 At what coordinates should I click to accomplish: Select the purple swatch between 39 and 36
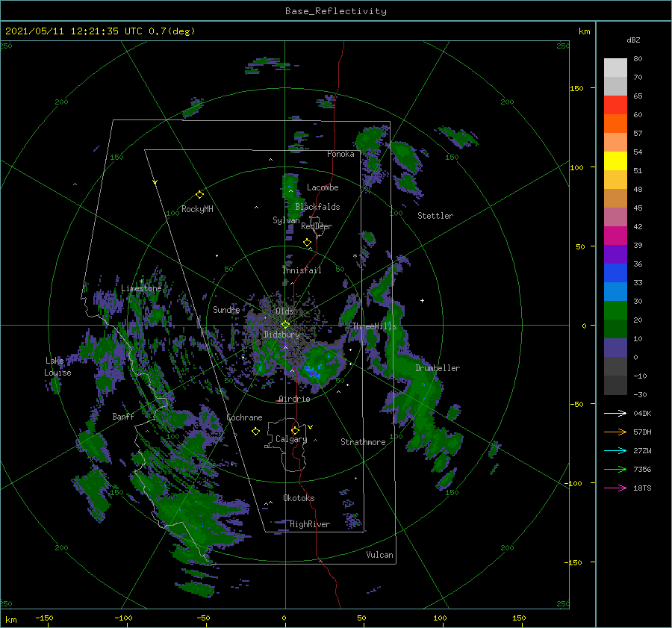[x=615, y=254]
